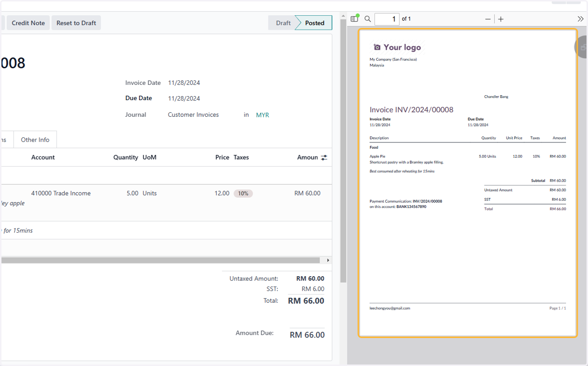588x366 pixels.
Task: Select the Posted status stage
Action: point(315,23)
